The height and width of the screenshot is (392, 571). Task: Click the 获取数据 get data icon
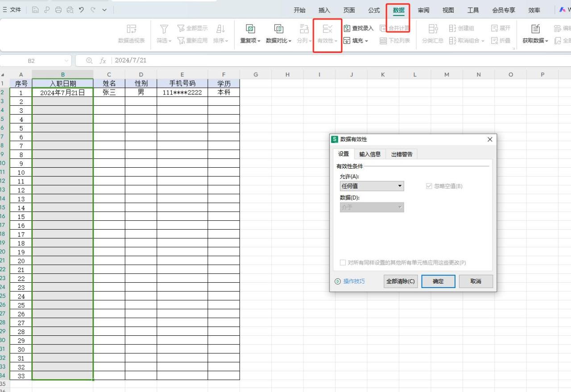[x=535, y=29]
